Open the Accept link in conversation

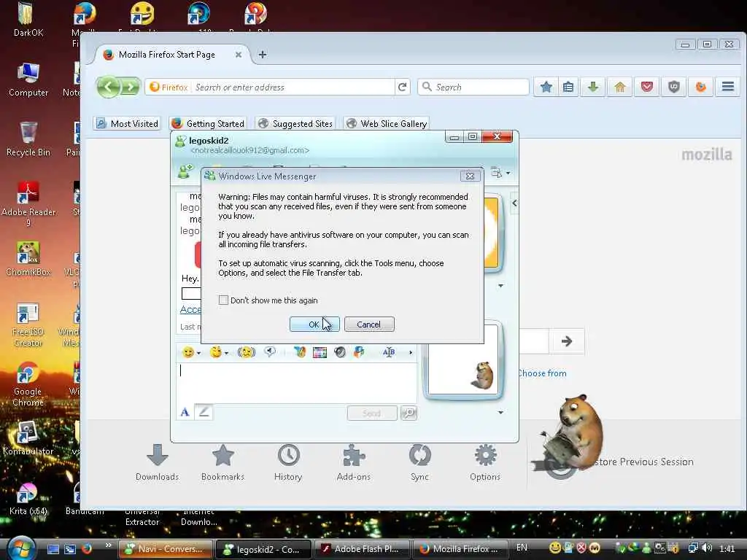coord(190,309)
